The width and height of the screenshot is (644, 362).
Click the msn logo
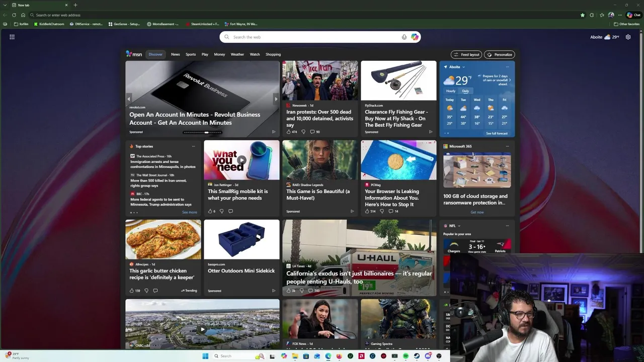pyautogui.click(x=134, y=54)
